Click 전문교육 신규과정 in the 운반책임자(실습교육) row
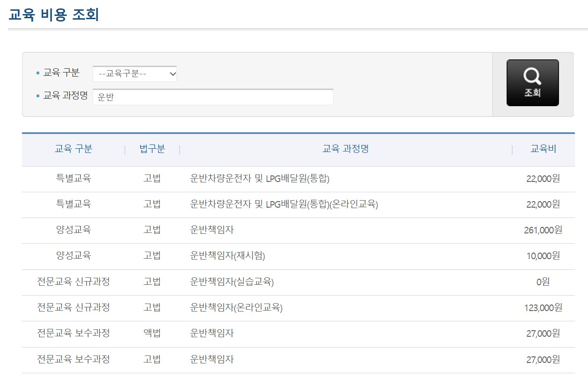This screenshot has width=588, height=384. [x=73, y=282]
